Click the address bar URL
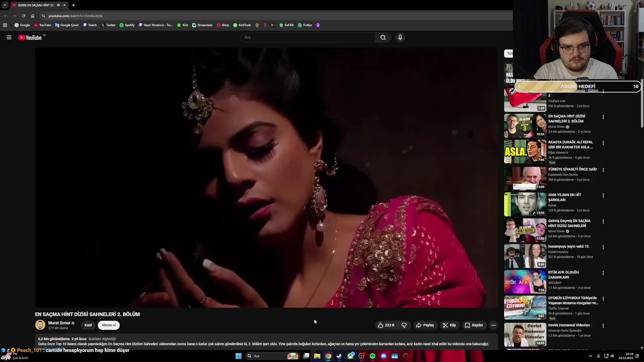 pyautogui.click(x=75, y=16)
